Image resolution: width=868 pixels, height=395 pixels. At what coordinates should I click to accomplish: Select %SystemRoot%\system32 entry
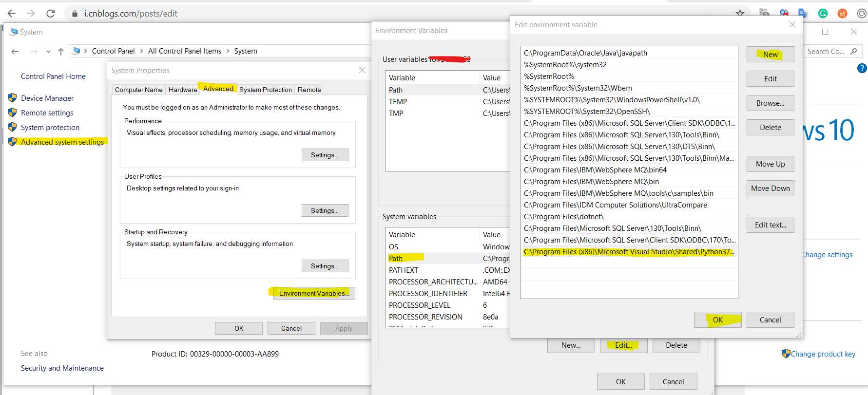coord(629,65)
